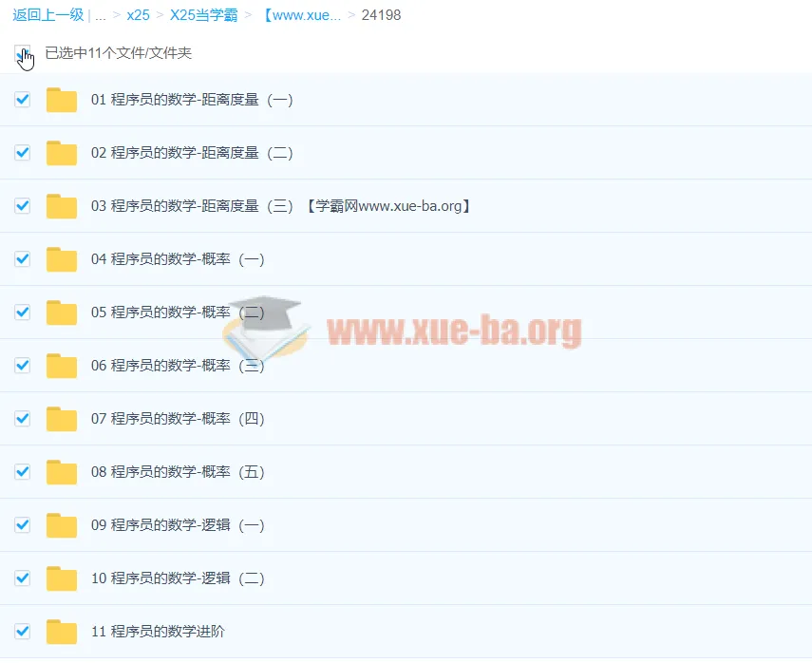Open folder name 11 程序员的数学进阶
Viewport: 812px width, 663px height.
tap(158, 632)
